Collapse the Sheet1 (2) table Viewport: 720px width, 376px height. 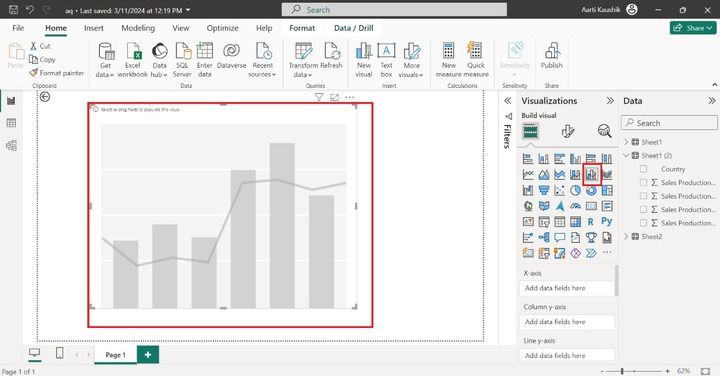click(x=626, y=155)
